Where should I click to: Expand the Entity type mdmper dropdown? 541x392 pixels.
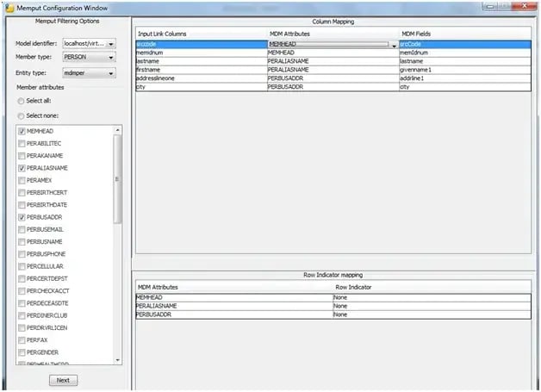89,73
